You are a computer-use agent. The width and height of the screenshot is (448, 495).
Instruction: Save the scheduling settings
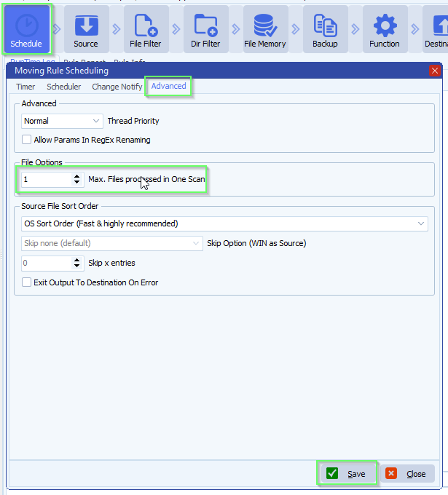click(347, 474)
